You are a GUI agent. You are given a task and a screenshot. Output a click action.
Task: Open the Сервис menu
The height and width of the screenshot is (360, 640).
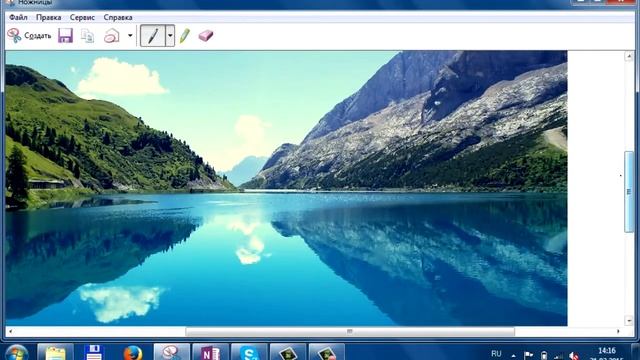(x=82, y=18)
